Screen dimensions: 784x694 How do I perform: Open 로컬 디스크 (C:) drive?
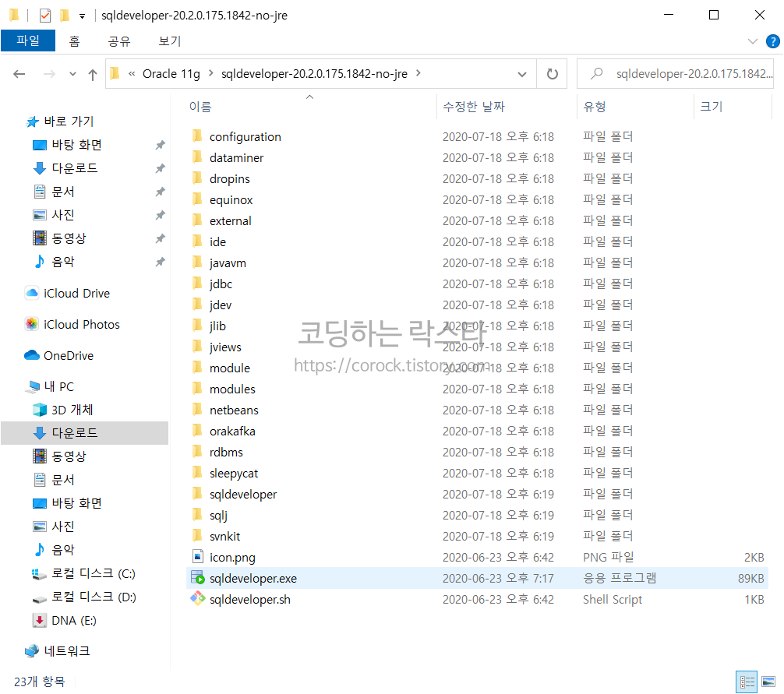point(93,573)
